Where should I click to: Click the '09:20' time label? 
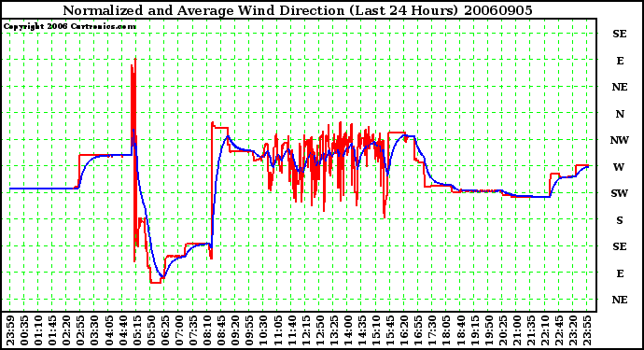(x=235, y=330)
